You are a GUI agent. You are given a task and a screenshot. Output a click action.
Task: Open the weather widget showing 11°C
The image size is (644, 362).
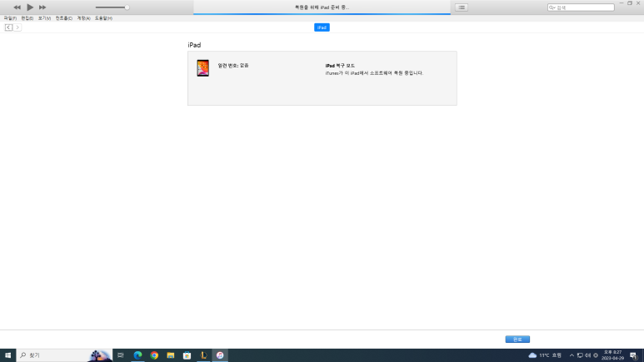coord(545,355)
